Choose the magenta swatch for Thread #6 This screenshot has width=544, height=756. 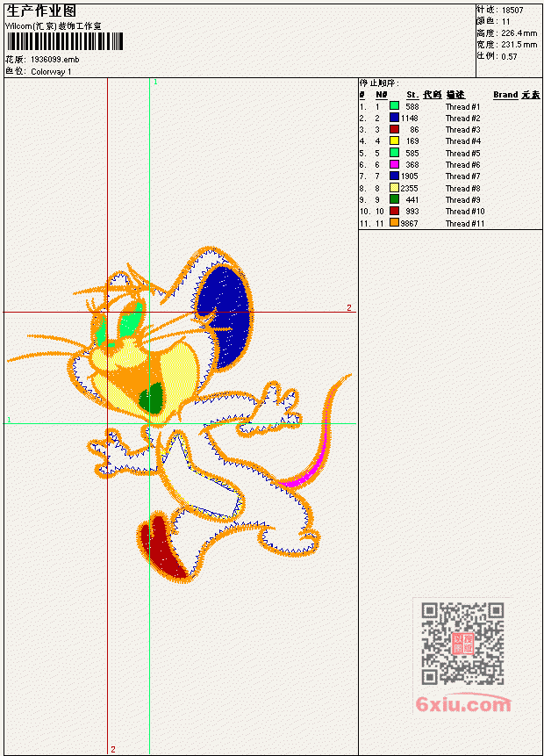(x=394, y=164)
